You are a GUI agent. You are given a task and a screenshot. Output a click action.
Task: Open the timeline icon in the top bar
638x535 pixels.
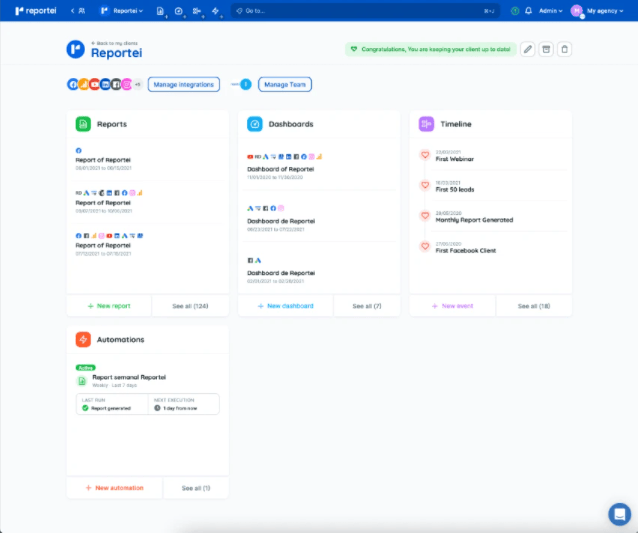click(197, 11)
